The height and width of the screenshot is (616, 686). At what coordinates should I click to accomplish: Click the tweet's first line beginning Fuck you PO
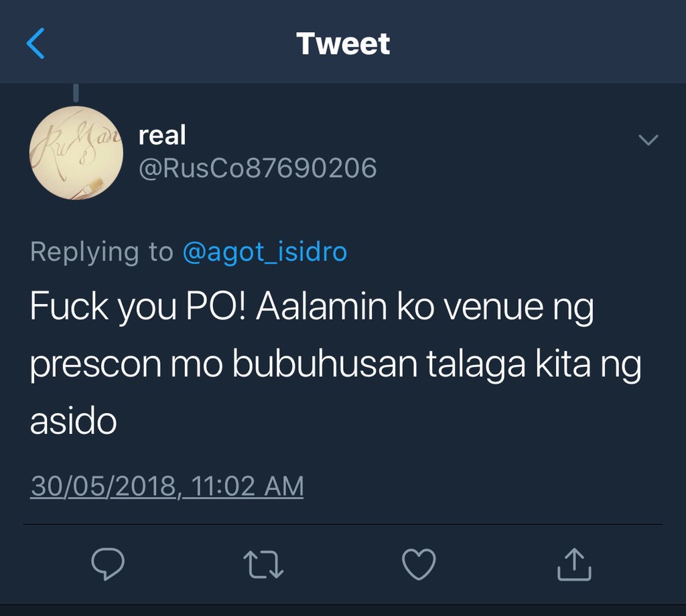click(312, 307)
